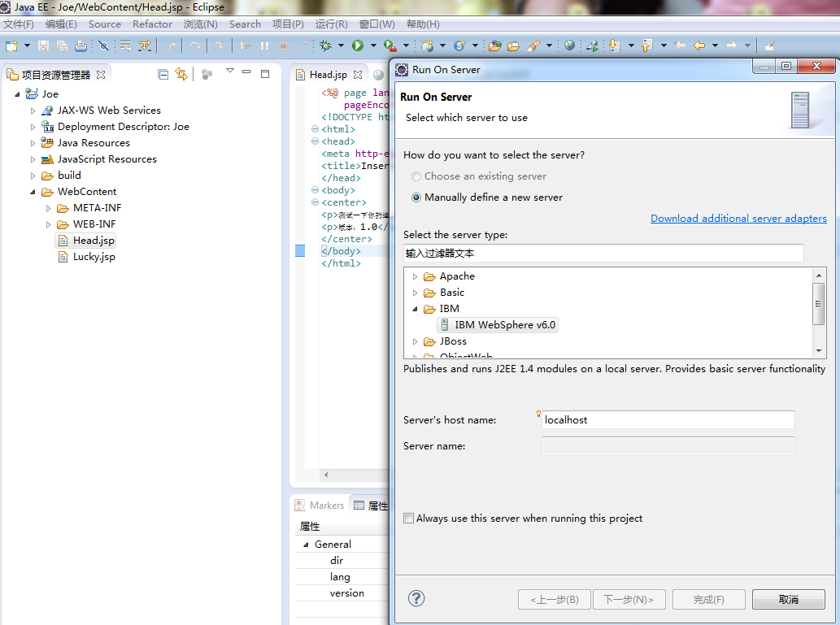This screenshot has height=625, width=840.
Task: Switch to the Markers tab
Action: pos(320,505)
